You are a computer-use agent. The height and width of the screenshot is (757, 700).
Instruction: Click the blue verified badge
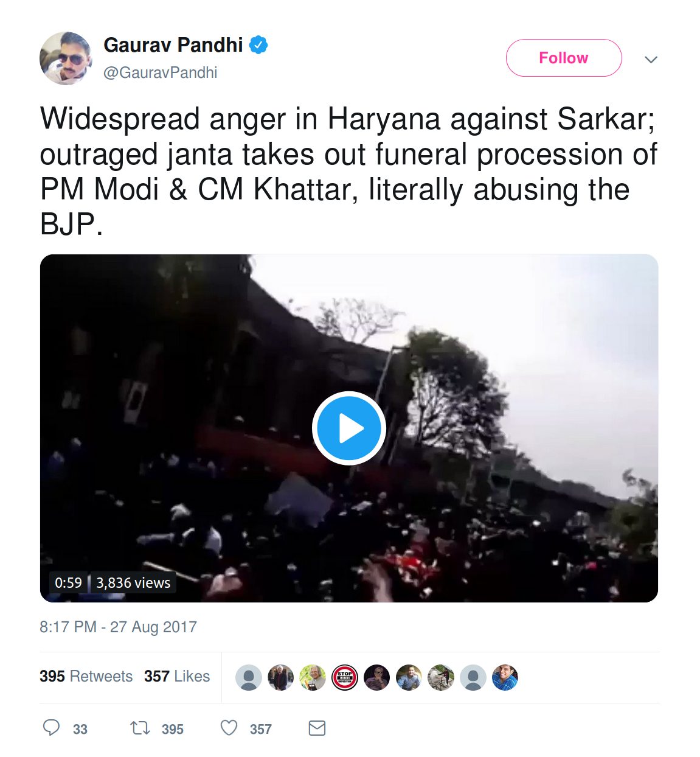[258, 45]
